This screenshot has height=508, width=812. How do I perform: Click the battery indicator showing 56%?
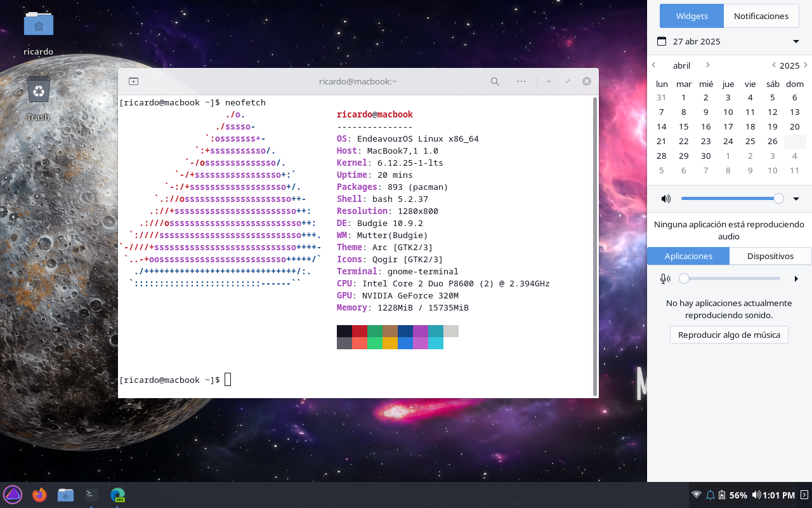(x=733, y=495)
